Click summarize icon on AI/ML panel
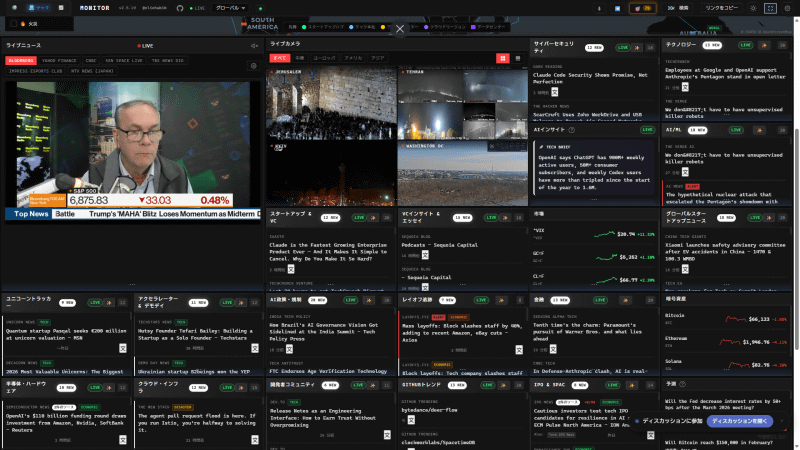This screenshot has height=450, width=800. tap(759, 130)
